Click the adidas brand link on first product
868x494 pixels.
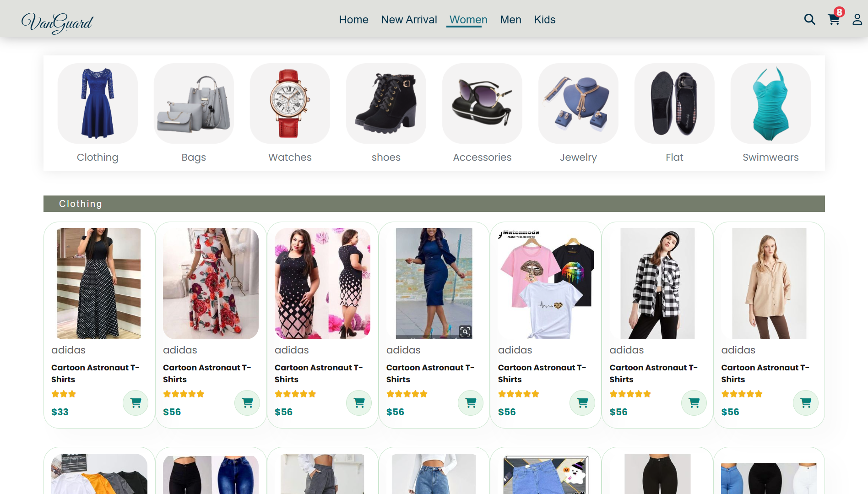coord(68,350)
